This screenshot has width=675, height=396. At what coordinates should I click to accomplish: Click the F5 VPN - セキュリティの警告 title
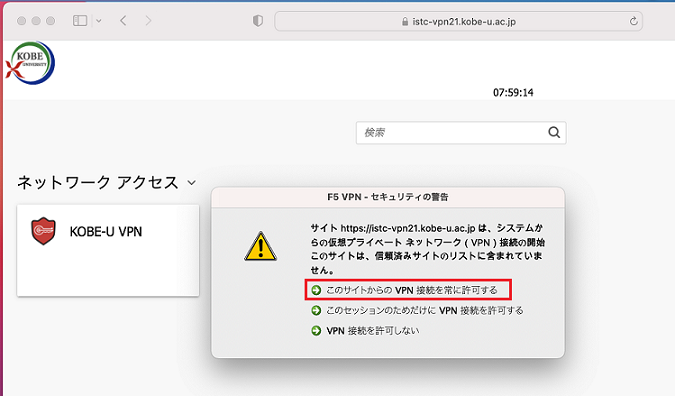(388, 197)
